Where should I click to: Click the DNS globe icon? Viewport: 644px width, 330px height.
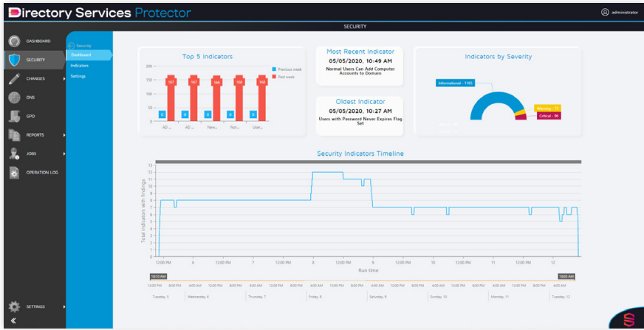[14, 97]
